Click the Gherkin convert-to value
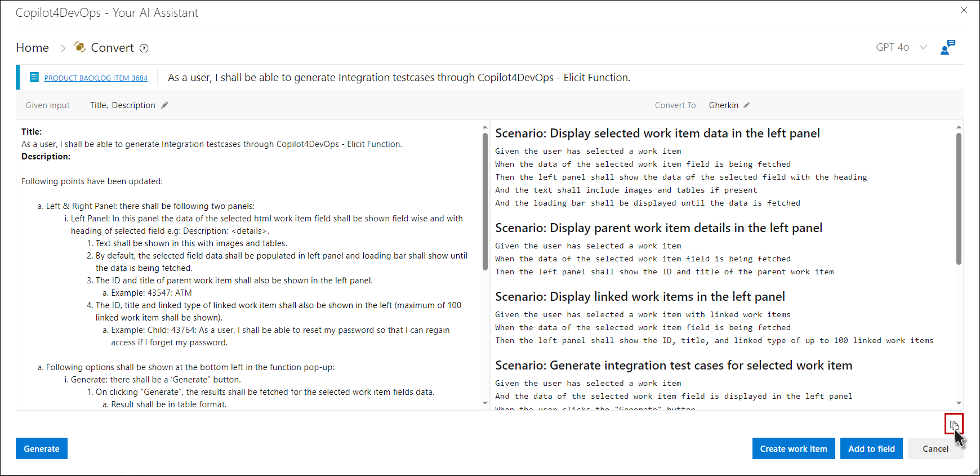 tap(723, 105)
